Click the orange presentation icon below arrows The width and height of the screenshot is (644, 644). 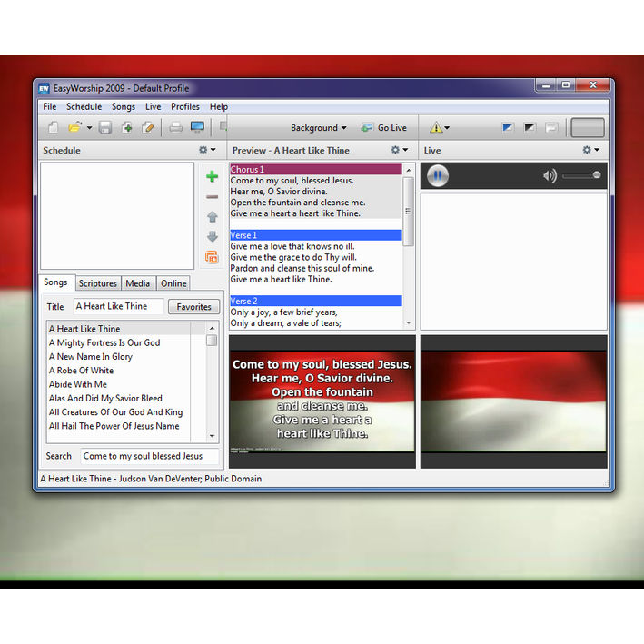tap(212, 257)
